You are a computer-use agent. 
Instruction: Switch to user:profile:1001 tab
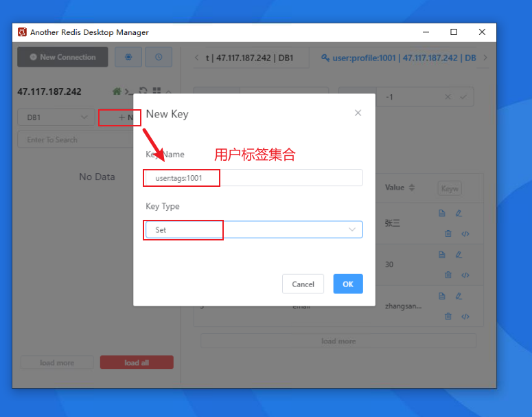(398, 58)
